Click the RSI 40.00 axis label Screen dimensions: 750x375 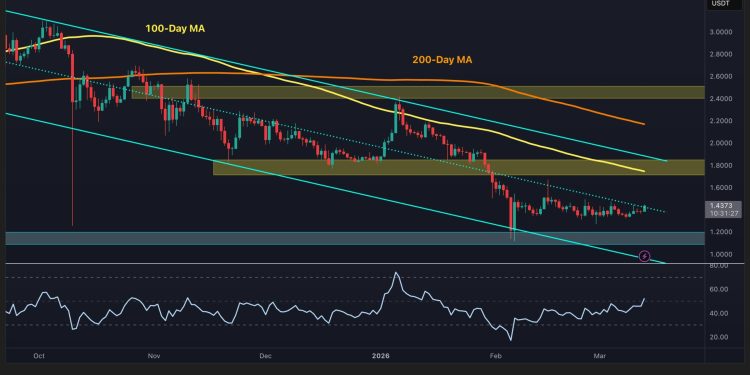[720, 313]
